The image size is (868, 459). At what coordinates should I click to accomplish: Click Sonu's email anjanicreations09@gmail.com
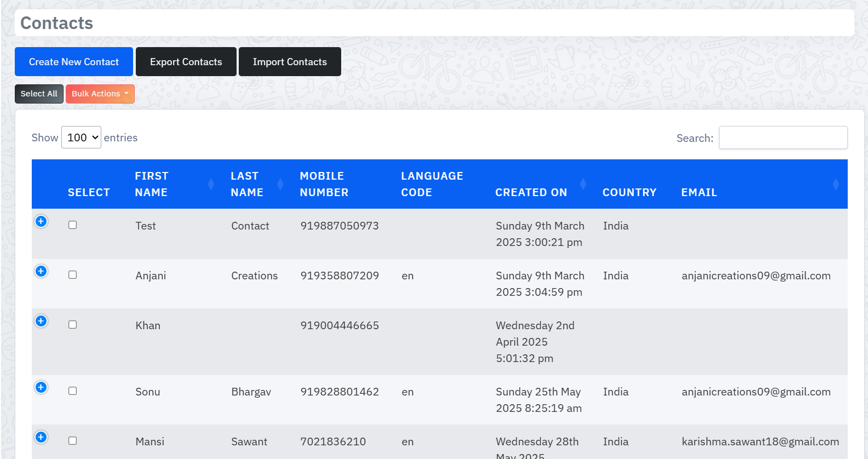click(756, 392)
